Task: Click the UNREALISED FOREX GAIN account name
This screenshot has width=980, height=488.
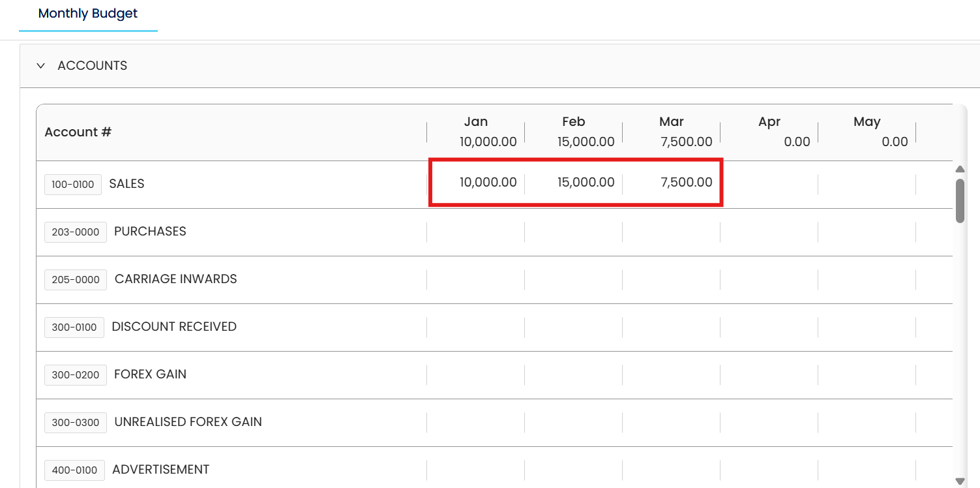Action: [x=188, y=422]
